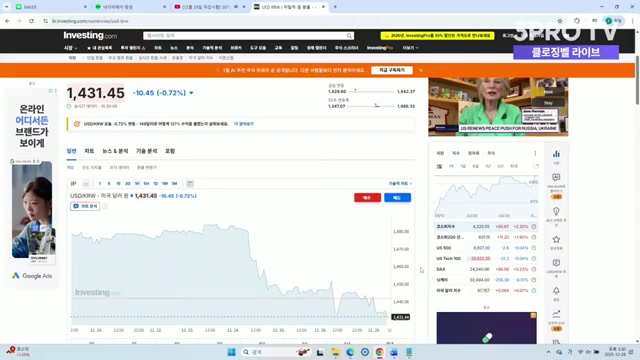Click the expand icon on the sidebar mini chart

[x=536, y=166]
